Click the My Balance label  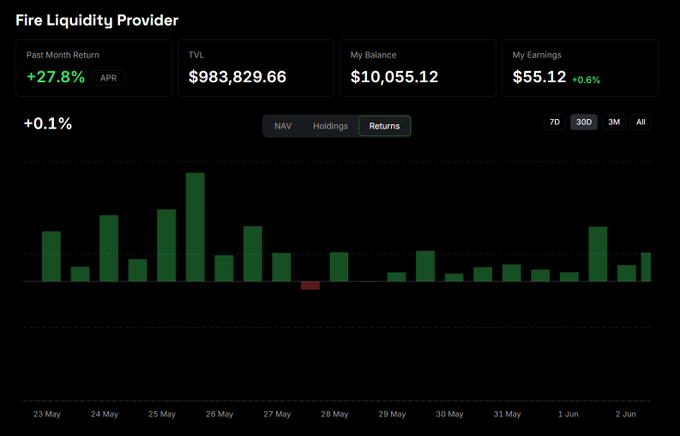373,55
